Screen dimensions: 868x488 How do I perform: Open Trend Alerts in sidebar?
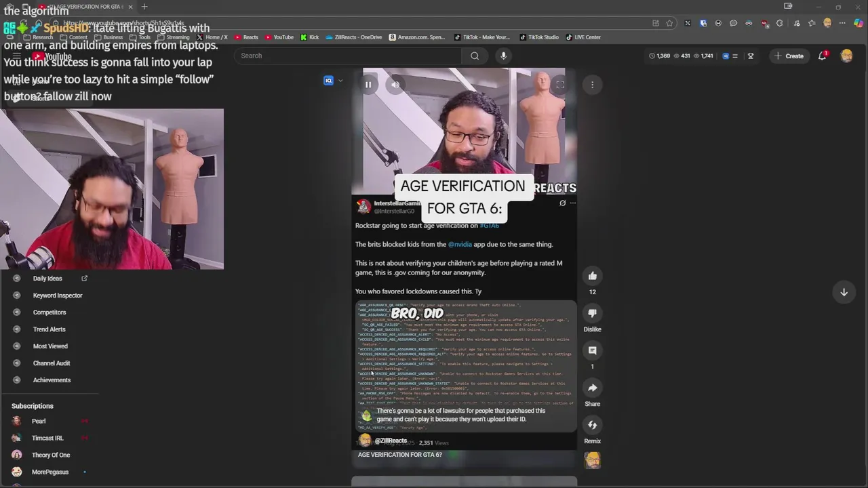(50, 329)
